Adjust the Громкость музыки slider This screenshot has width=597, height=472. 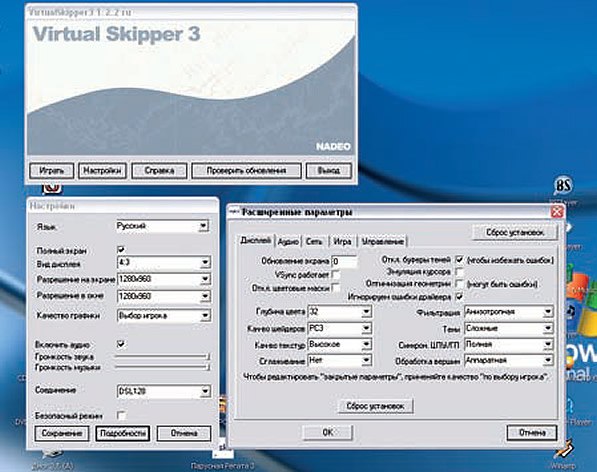point(162,367)
